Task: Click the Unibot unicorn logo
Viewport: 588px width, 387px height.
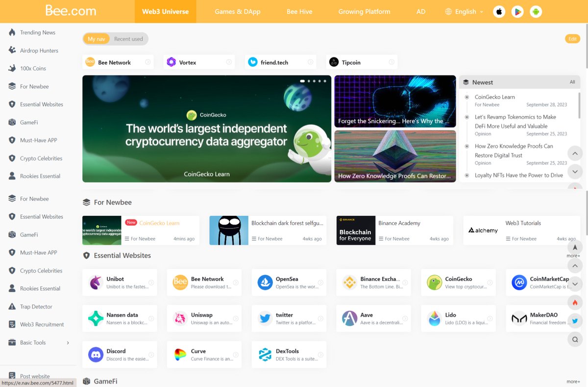Action: coord(96,283)
